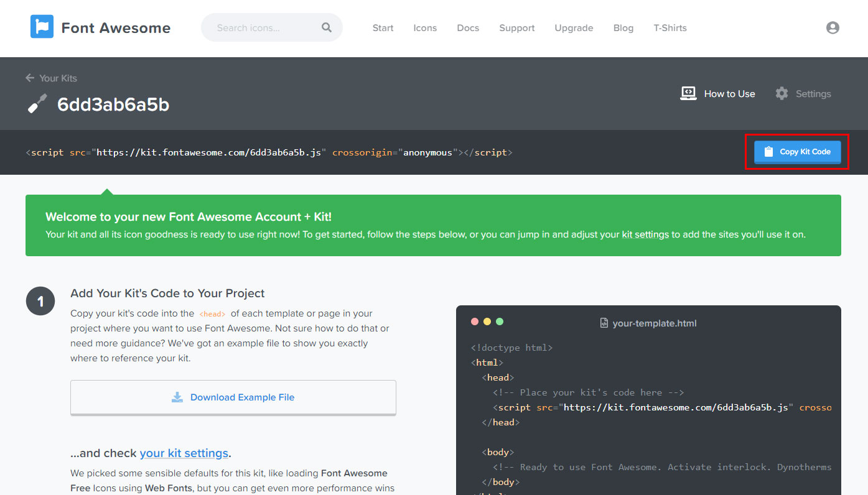Screen dimensions: 868x495
Task: Click the magnifying glass search icon
Action: click(x=327, y=27)
